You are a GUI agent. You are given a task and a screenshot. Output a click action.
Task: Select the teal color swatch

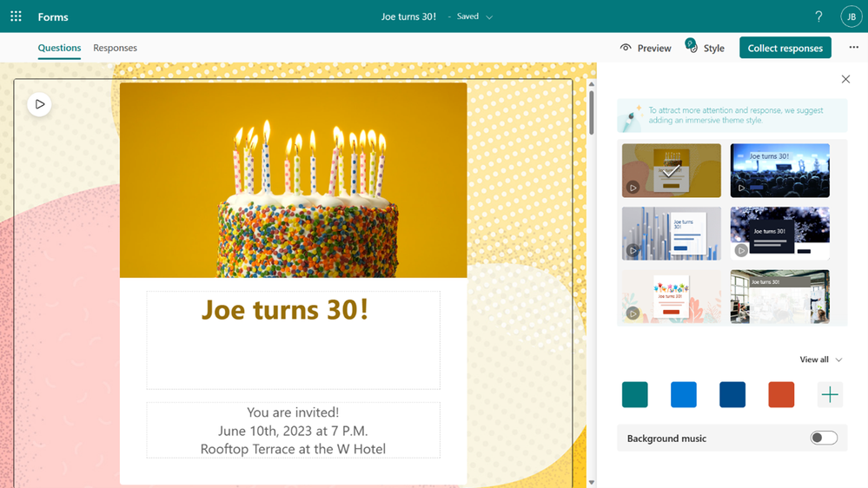click(x=635, y=394)
